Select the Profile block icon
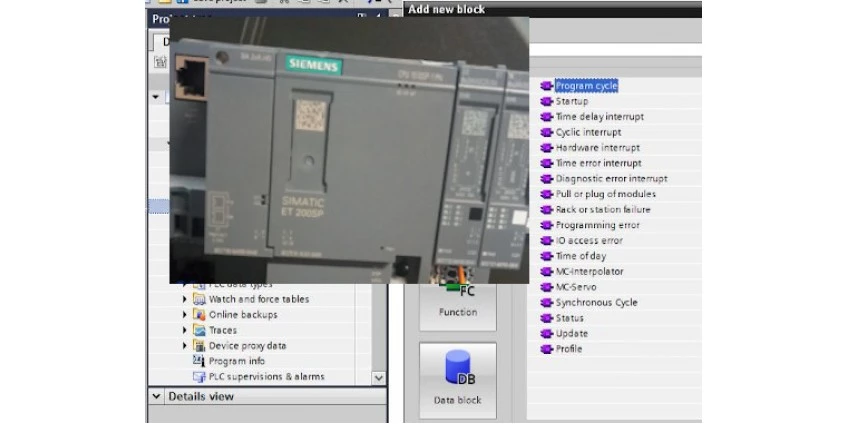Screen dimensions: 848x424 pos(547,349)
